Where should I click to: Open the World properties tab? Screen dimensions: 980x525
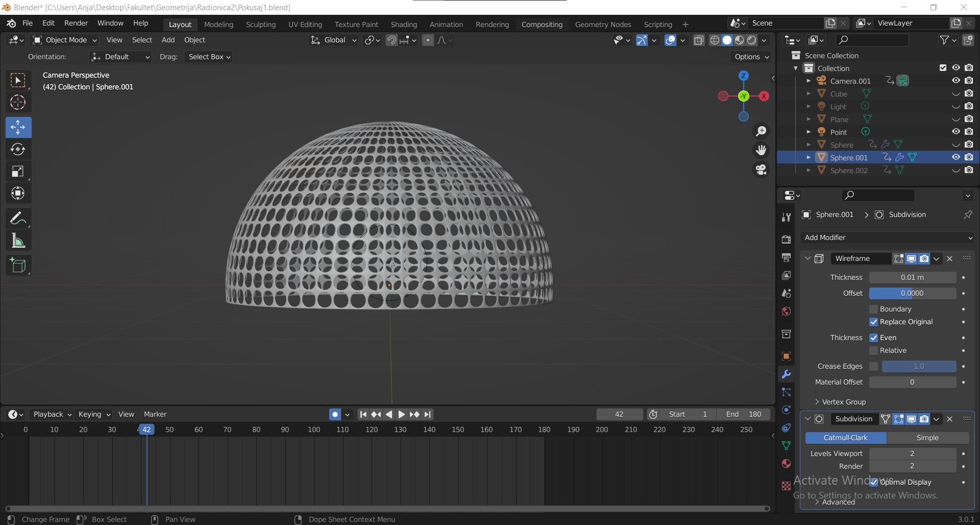pos(786,311)
